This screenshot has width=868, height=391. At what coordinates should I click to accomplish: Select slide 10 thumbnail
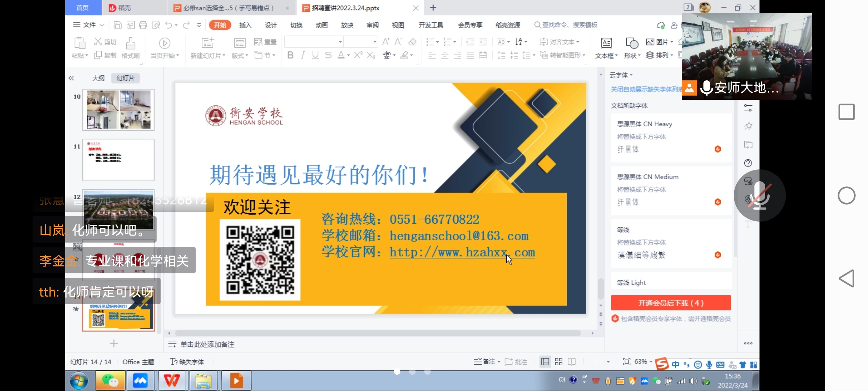click(x=118, y=110)
